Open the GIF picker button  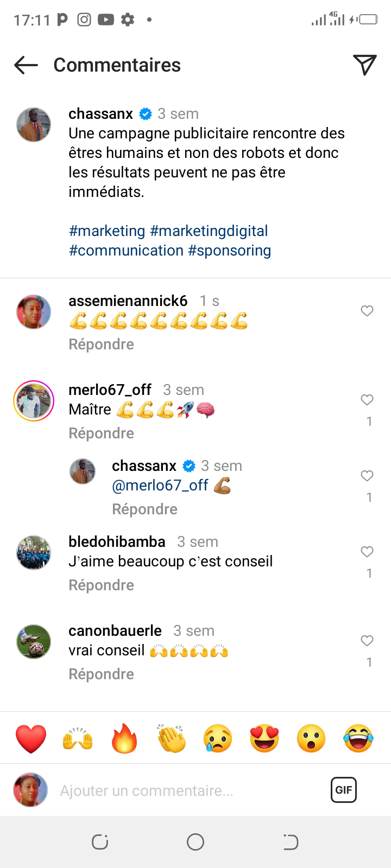point(343,790)
